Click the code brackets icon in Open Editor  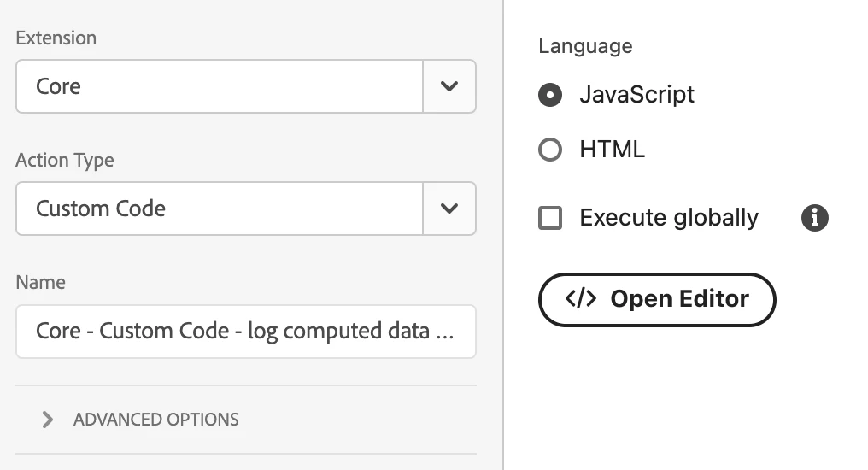[581, 299]
